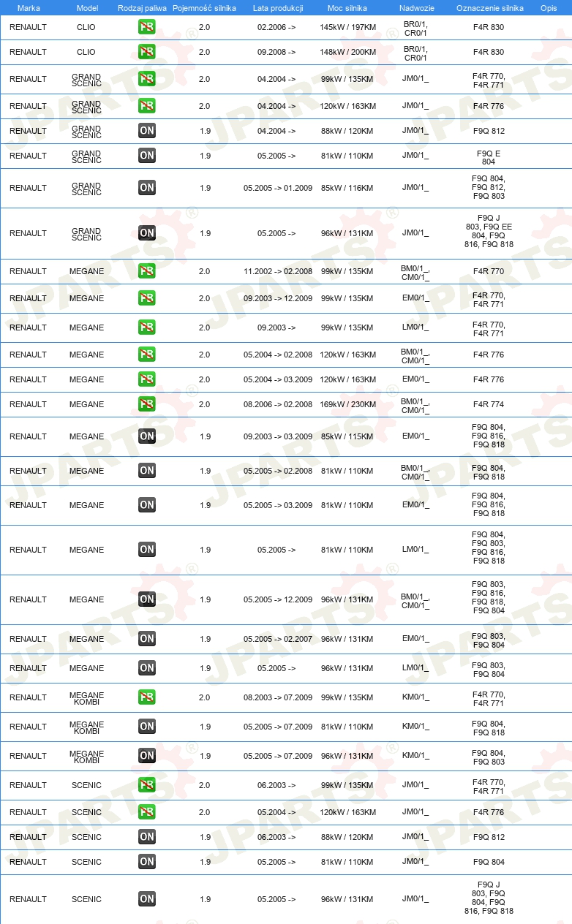Click body code KM0/1_ in the 2.0 row

click(x=415, y=697)
